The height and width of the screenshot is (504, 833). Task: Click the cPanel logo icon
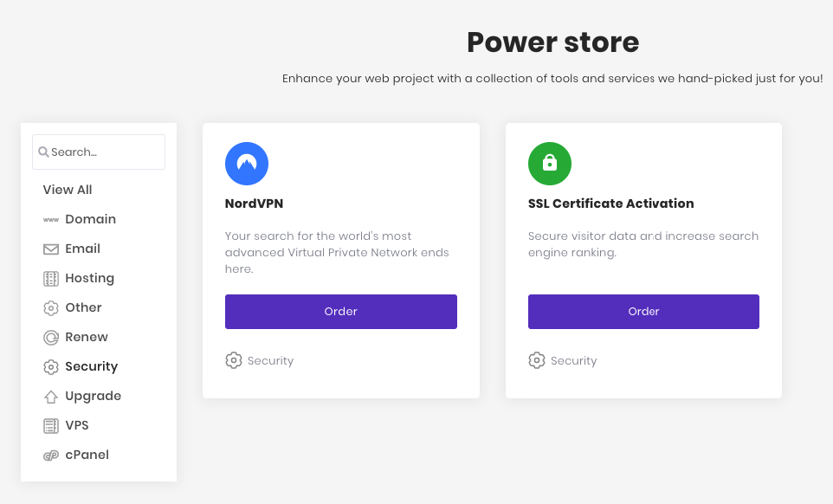[x=51, y=456]
